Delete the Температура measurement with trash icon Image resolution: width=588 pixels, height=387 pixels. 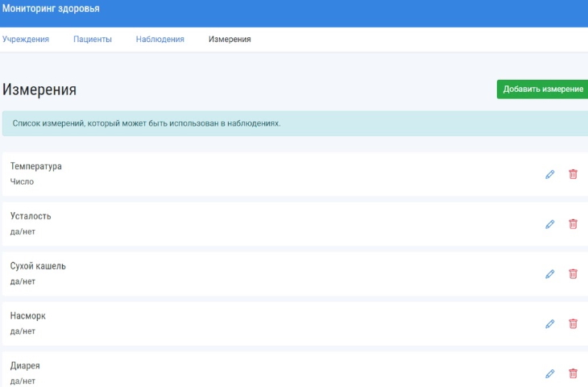(x=573, y=174)
